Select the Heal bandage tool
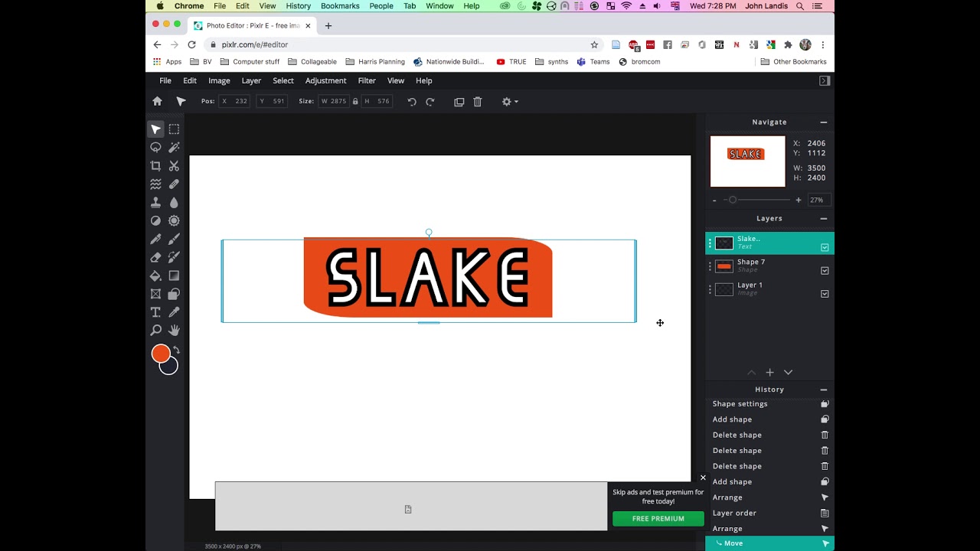Screen dimensions: 980x551 174,184
